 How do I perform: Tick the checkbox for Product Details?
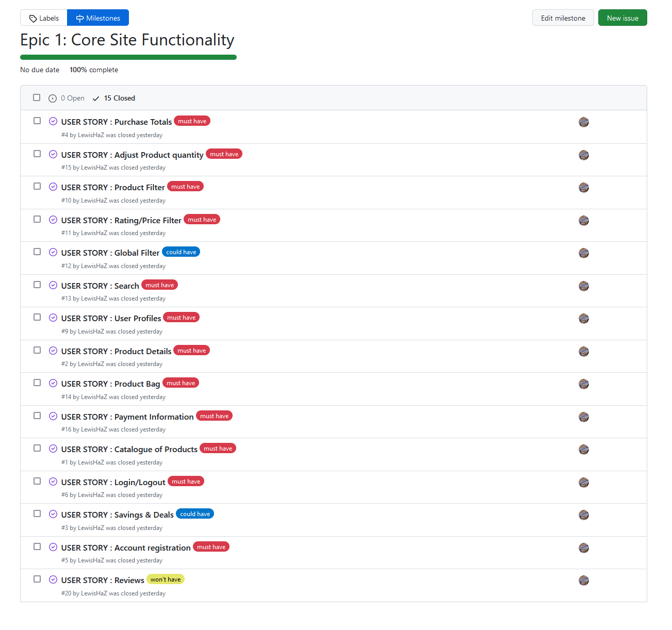(37, 350)
